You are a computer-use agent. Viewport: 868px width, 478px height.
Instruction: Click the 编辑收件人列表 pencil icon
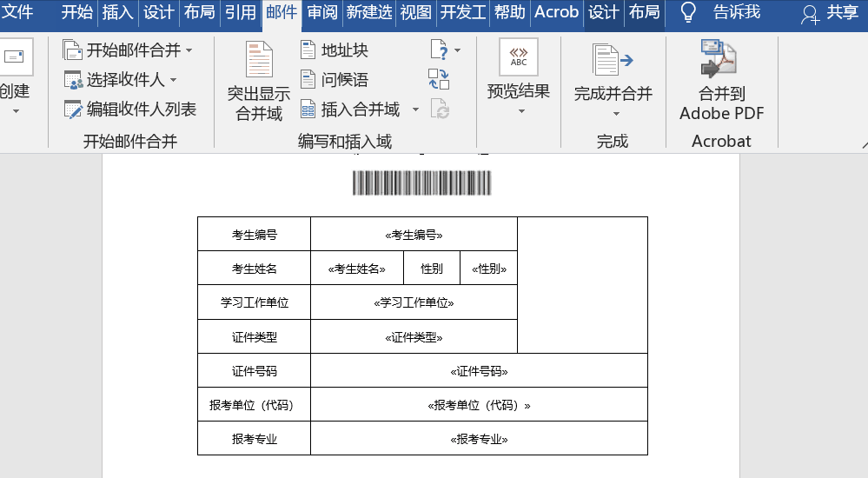[73, 110]
